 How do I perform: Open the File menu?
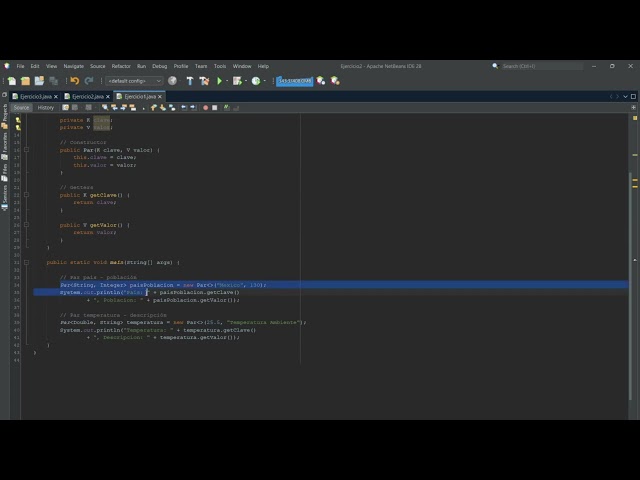tap(20, 66)
